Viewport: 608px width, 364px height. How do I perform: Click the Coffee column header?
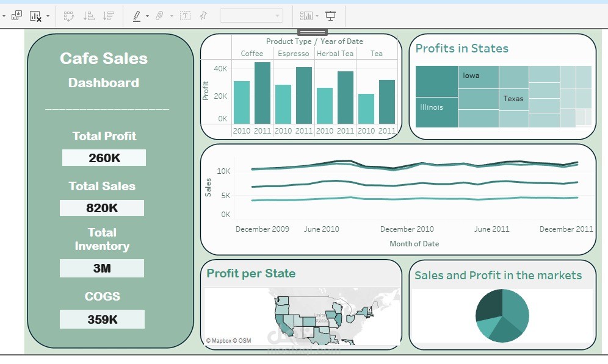[x=252, y=54]
